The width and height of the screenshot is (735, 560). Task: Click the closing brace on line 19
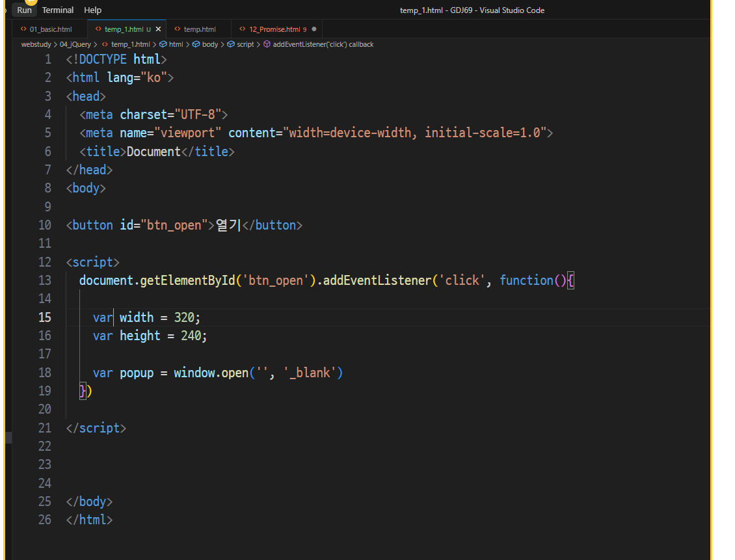click(x=83, y=391)
